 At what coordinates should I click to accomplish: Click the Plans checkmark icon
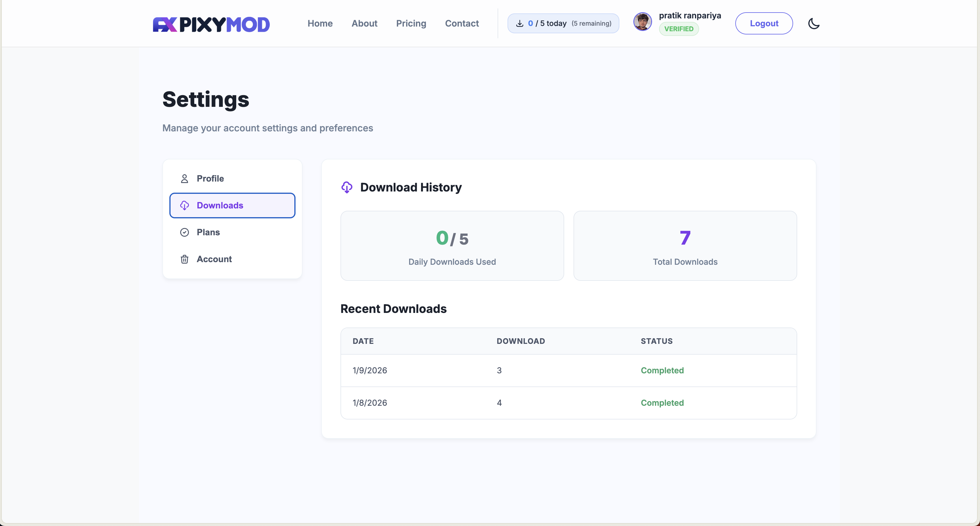click(x=184, y=232)
